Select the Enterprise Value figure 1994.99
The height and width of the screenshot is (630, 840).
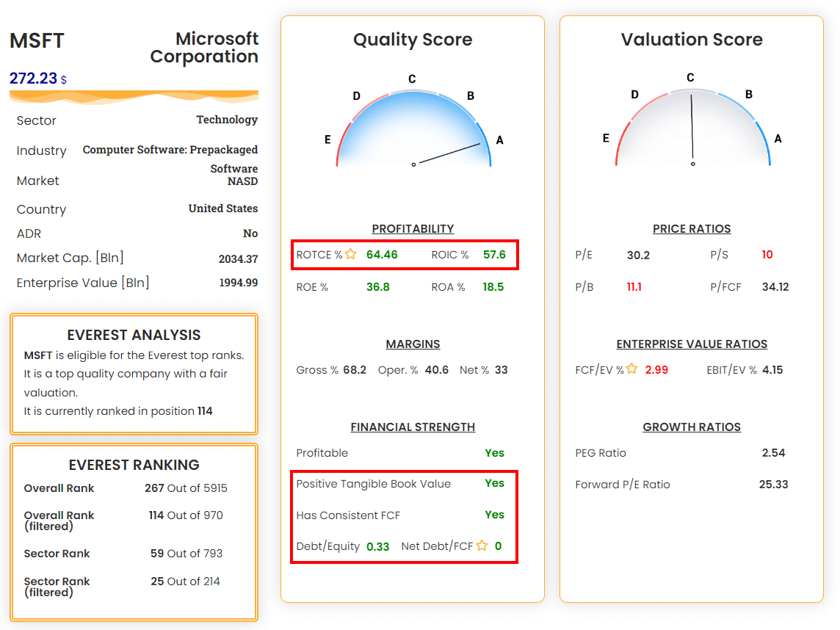[239, 282]
